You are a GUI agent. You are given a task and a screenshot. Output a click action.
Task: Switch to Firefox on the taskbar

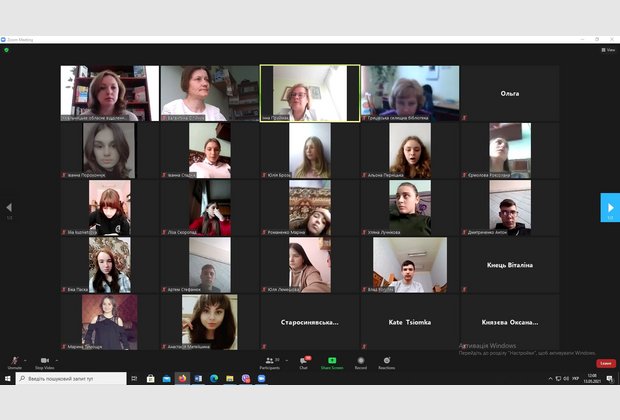point(182,378)
